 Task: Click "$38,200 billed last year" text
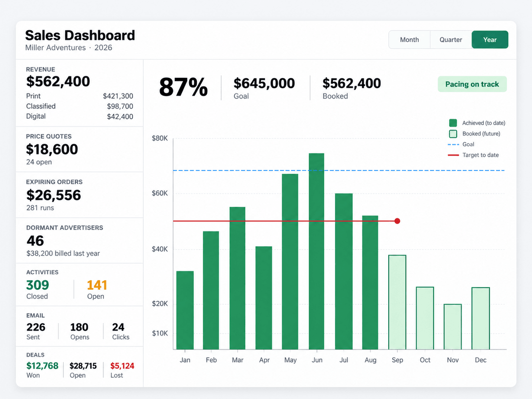[x=63, y=254]
